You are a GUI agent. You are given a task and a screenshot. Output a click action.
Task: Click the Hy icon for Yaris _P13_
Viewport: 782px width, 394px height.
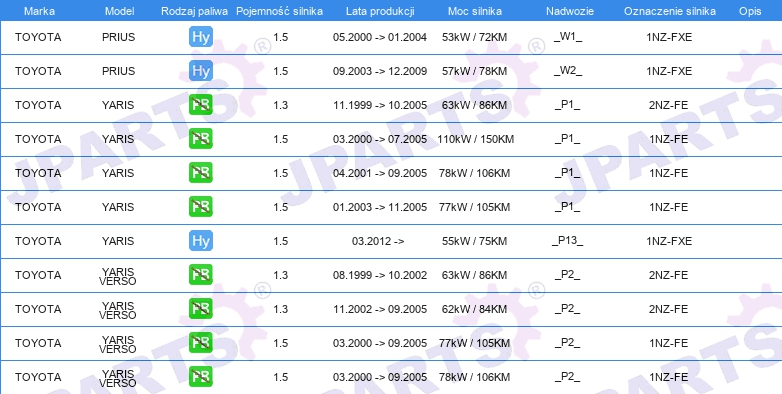pos(201,241)
